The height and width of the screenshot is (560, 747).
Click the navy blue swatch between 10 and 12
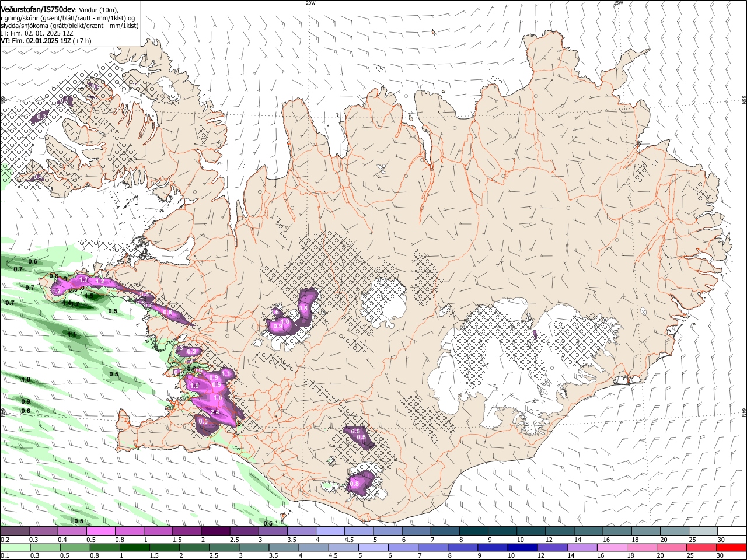pyautogui.click(x=522, y=547)
